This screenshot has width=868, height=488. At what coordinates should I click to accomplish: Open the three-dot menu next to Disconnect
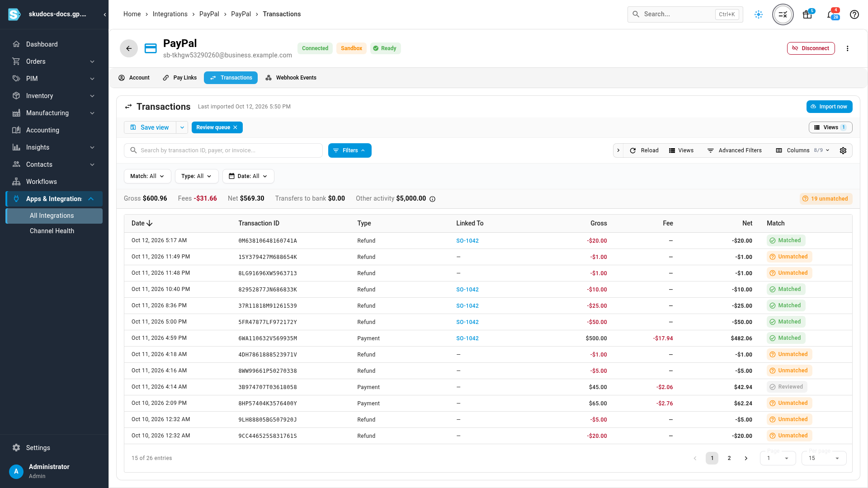(x=847, y=48)
